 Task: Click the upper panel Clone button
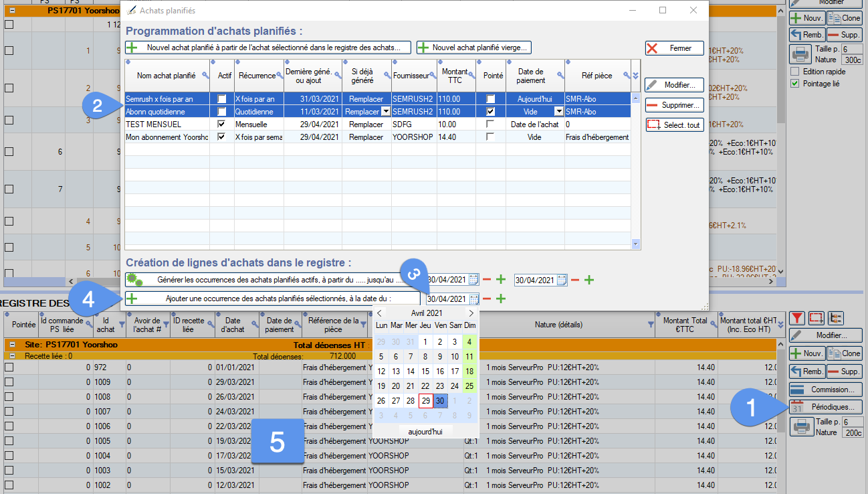pyautogui.click(x=845, y=18)
